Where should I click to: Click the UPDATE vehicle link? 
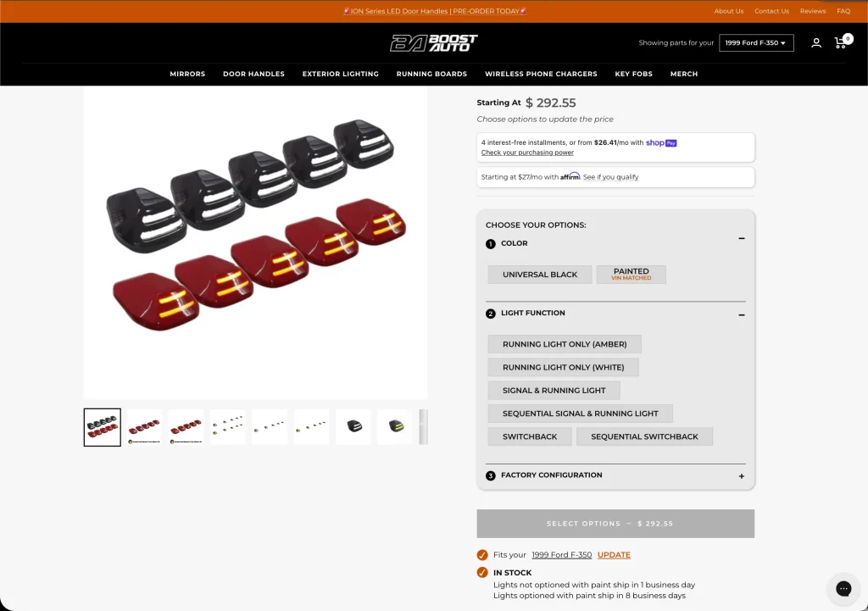pos(614,554)
